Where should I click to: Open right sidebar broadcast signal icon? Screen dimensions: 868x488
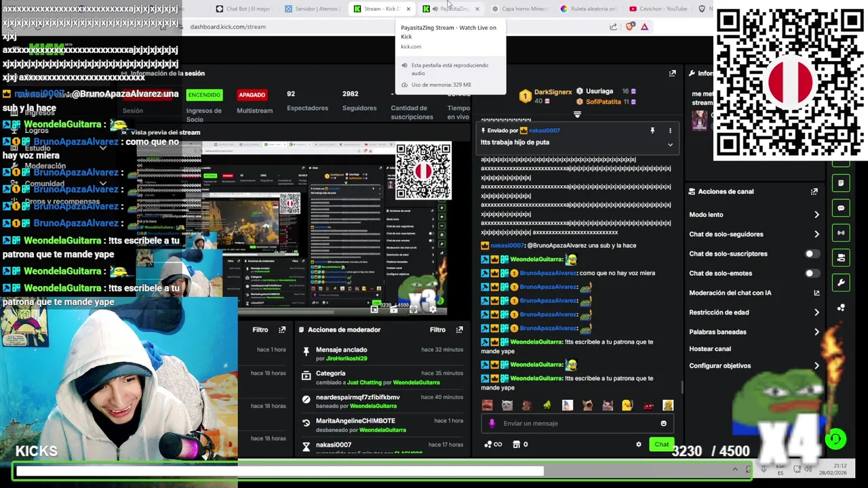pos(841,233)
